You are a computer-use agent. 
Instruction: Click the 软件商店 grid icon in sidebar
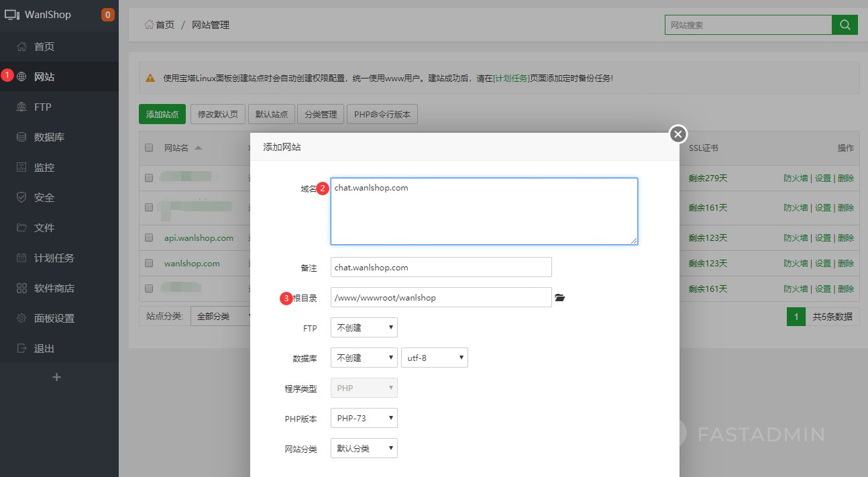tap(21, 288)
